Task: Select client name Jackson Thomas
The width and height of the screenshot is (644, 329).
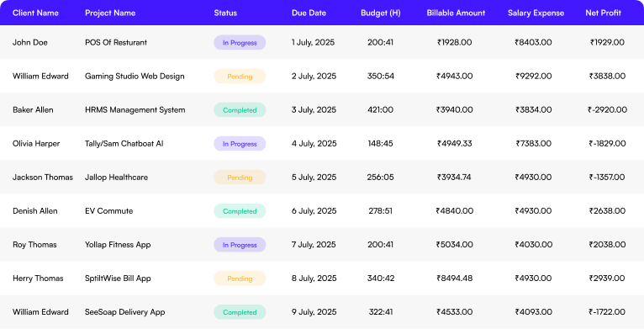Action: point(43,178)
